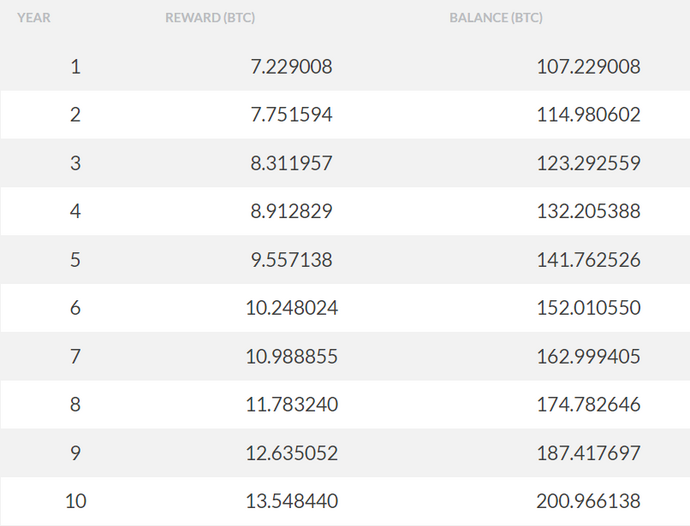This screenshot has width=690, height=526.
Task: Select final balance 200.966138 in year 10
Action: tap(588, 501)
